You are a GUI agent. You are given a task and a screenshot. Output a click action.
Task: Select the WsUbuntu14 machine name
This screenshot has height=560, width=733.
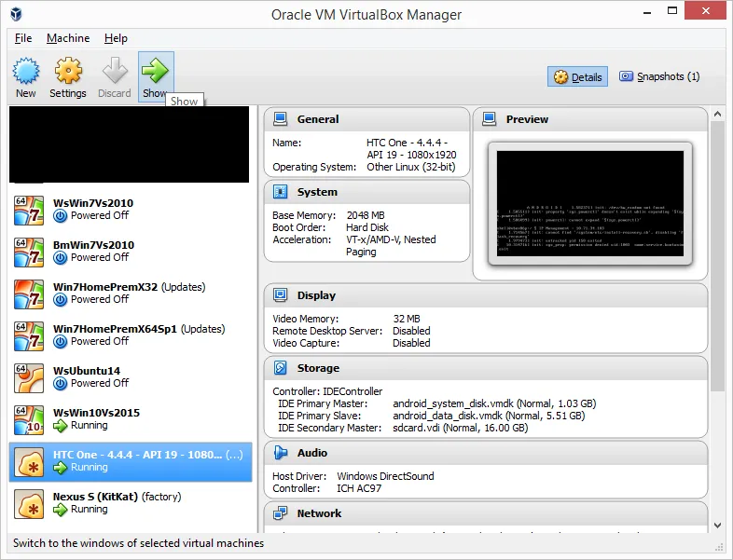(x=87, y=371)
